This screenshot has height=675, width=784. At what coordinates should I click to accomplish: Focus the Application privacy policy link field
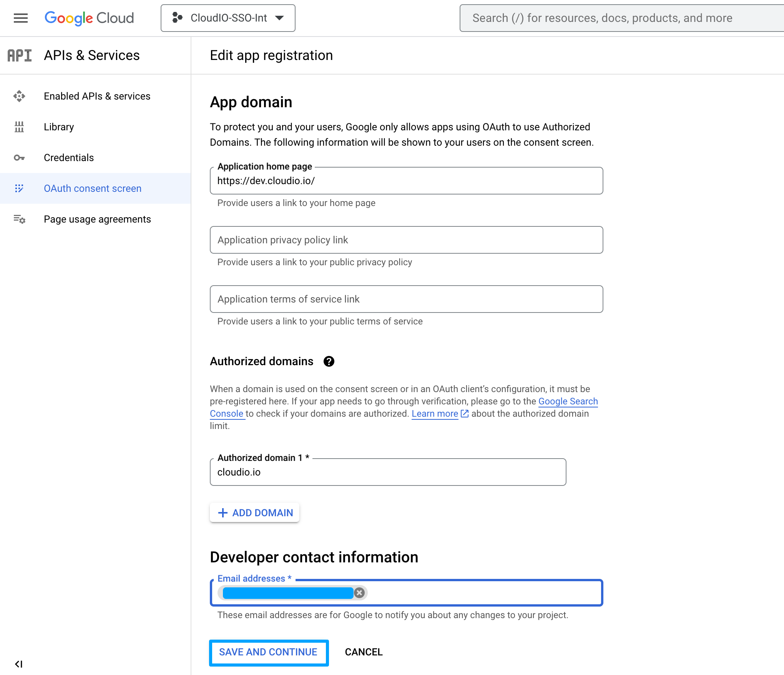tap(406, 240)
